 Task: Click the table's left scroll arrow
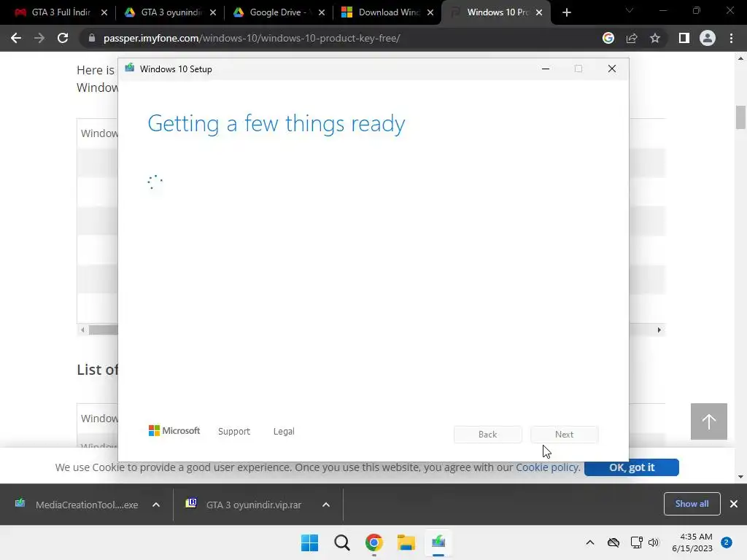(x=82, y=330)
